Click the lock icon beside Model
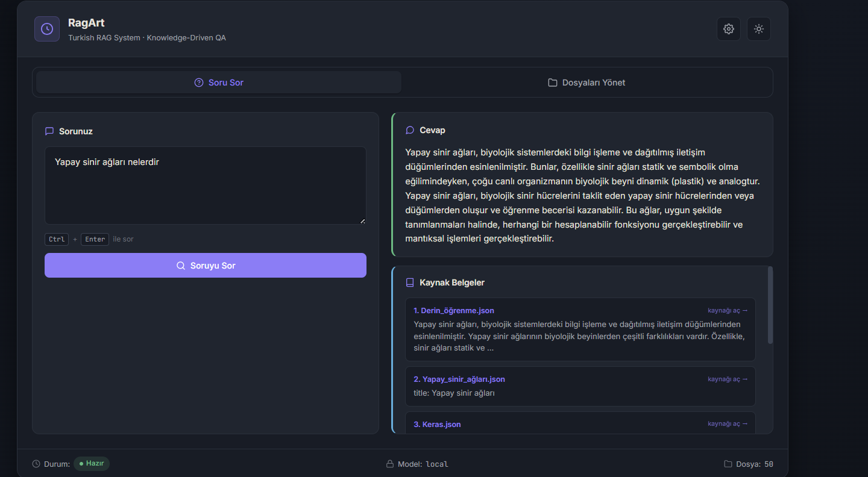 pos(390,464)
